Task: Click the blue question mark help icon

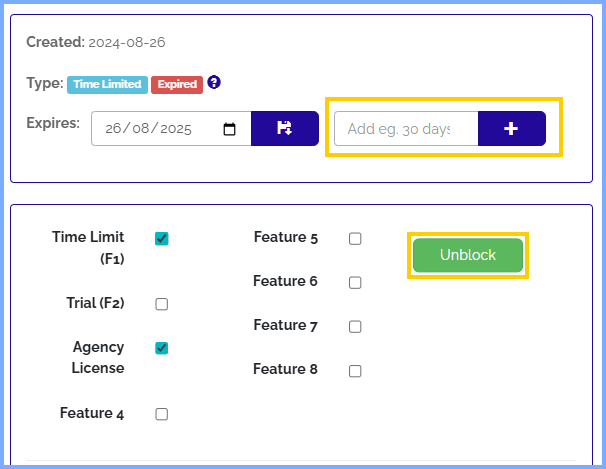Action: (214, 83)
